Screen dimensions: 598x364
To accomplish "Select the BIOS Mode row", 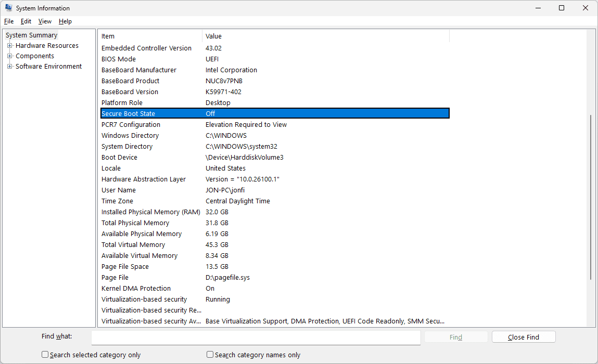I will click(x=119, y=59).
